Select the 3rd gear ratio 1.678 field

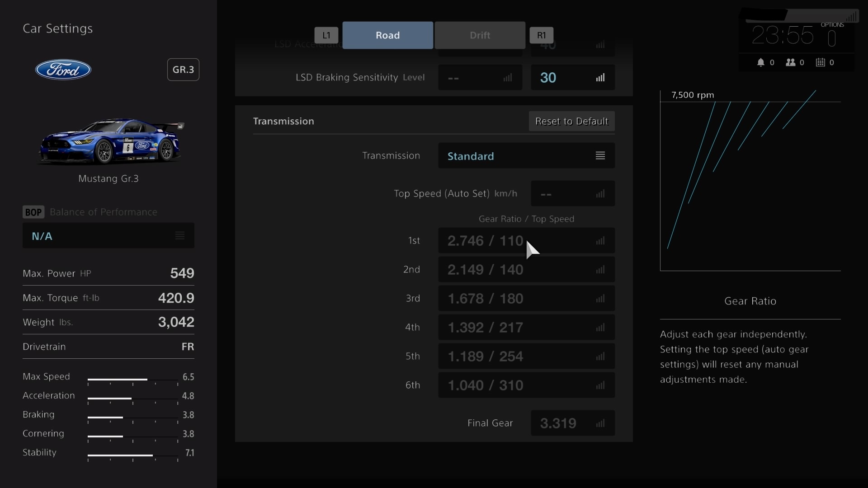pos(526,299)
